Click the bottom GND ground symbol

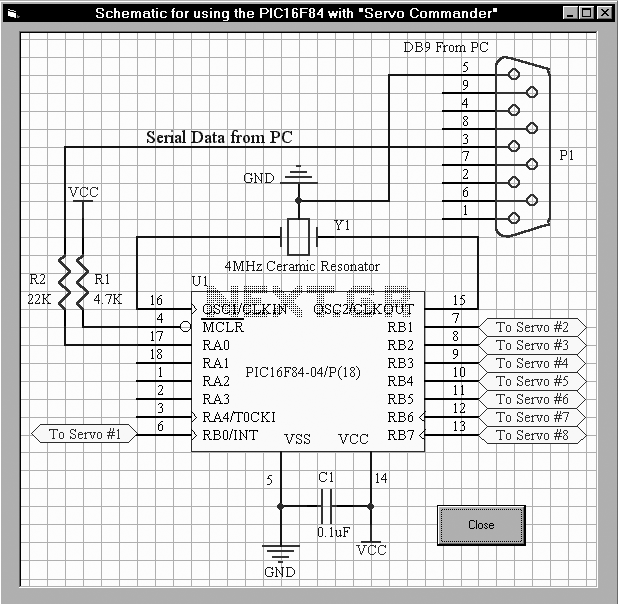tap(281, 554)
